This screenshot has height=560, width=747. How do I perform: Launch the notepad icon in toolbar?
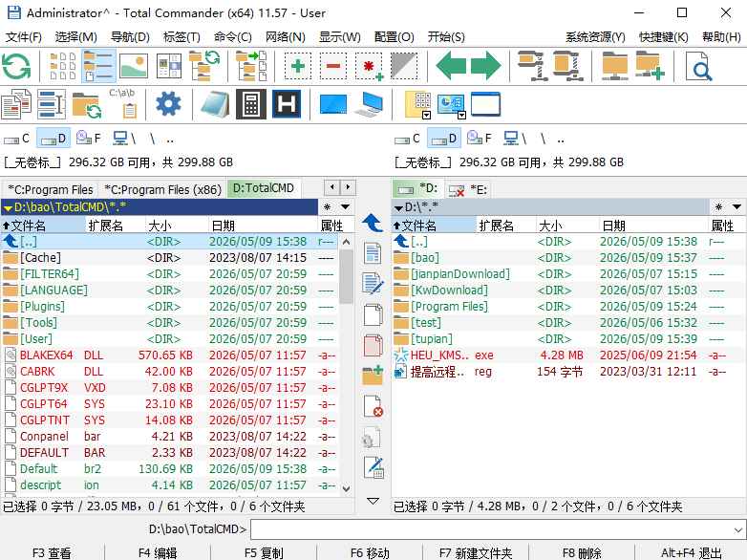pos(215,104)
